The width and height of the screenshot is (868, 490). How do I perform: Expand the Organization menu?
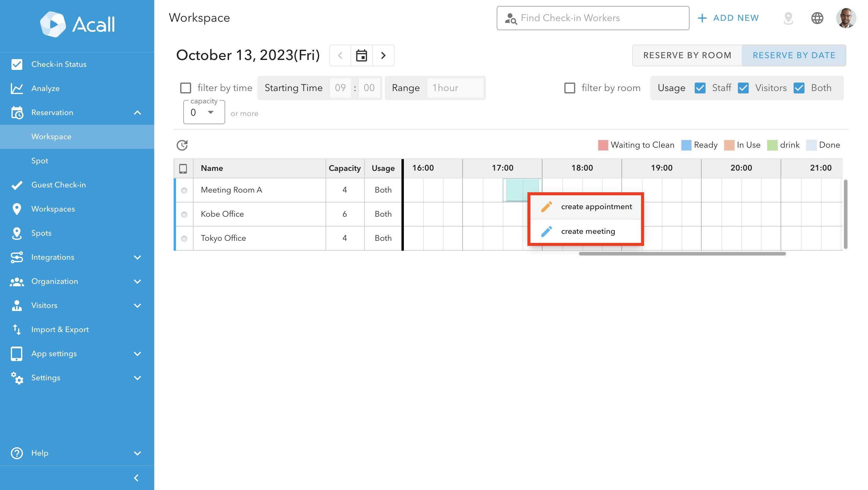(55, 281)
